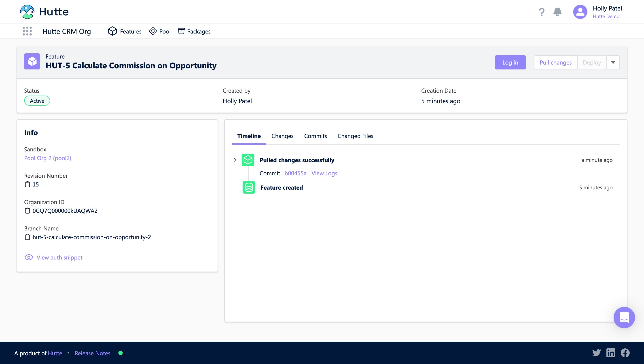Switch to the Changes tab
Viewport: 644px width, 364px height.
click(282, 136)
